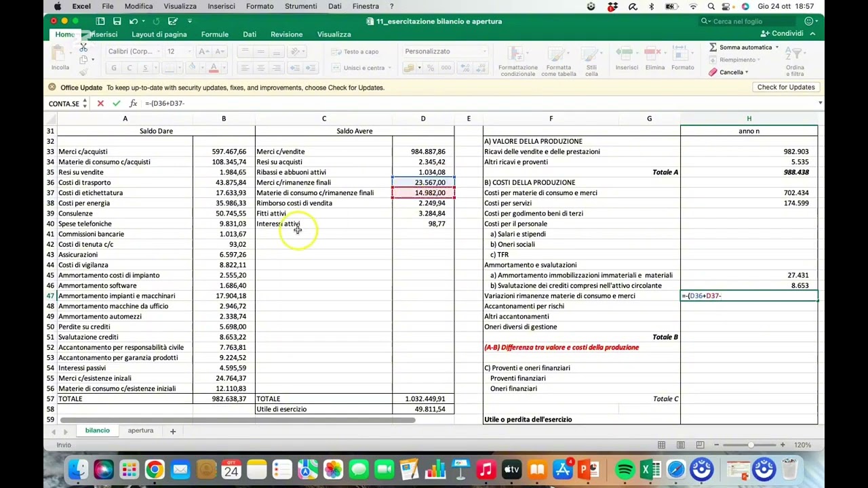Expand the Unisci e centra dropdown

point(390,68)
